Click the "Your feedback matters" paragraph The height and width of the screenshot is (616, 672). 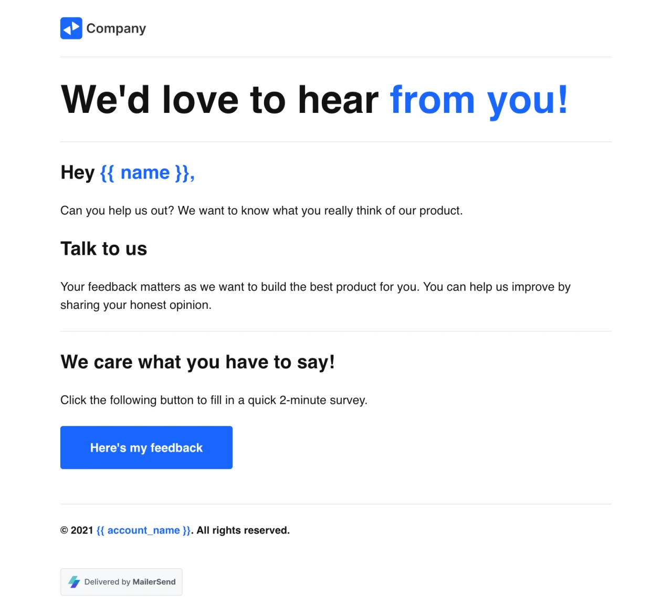[315, 287]
